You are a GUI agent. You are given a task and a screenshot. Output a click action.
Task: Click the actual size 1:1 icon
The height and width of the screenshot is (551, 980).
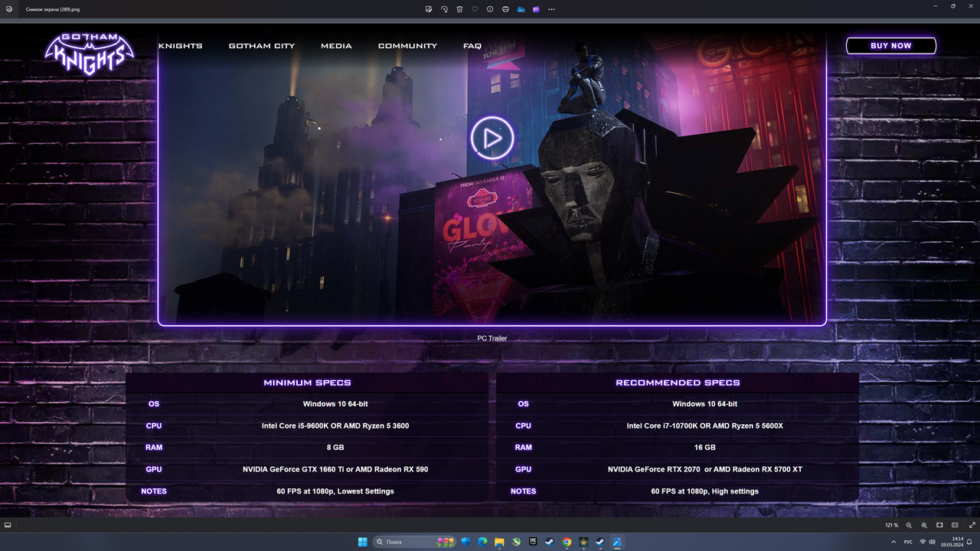(955, 526)
